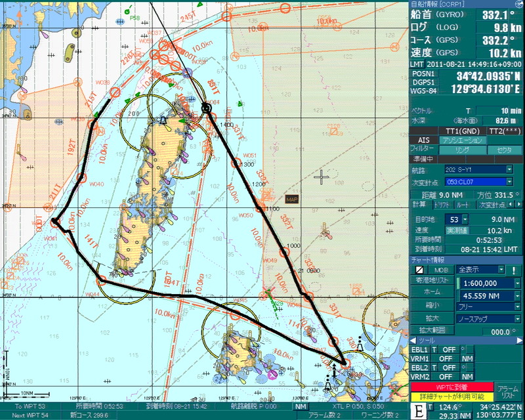
Task: Click the MAP marker on the chart
Action: pyautogui.click(x=292, y=199)
